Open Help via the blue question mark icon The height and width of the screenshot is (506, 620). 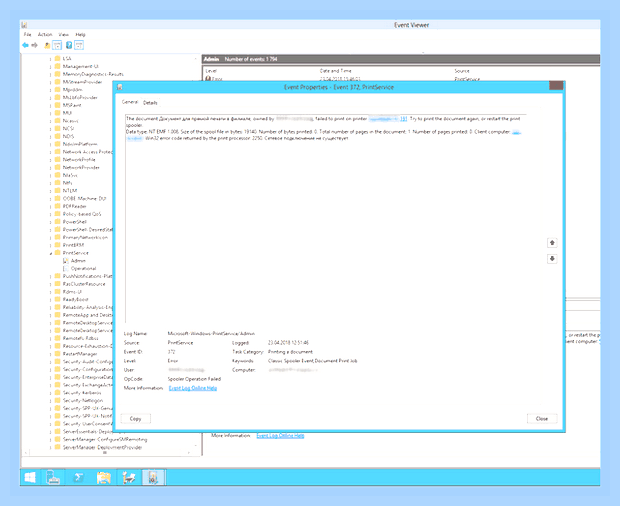click(69, 45)
